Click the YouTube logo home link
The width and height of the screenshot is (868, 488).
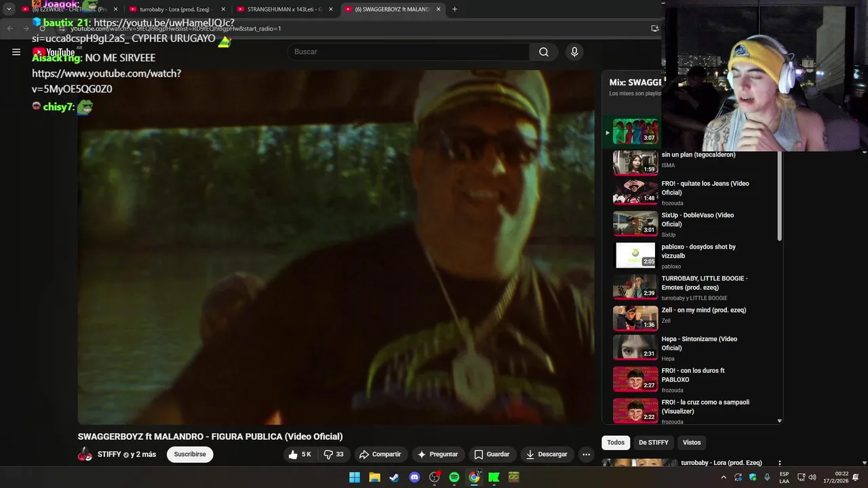[x=54, y=52]
